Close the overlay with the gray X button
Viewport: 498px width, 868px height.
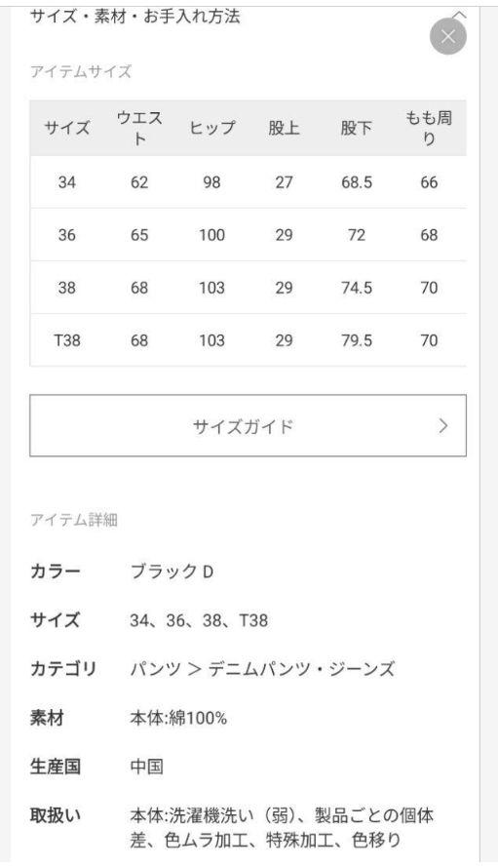[x=448, y=36]
